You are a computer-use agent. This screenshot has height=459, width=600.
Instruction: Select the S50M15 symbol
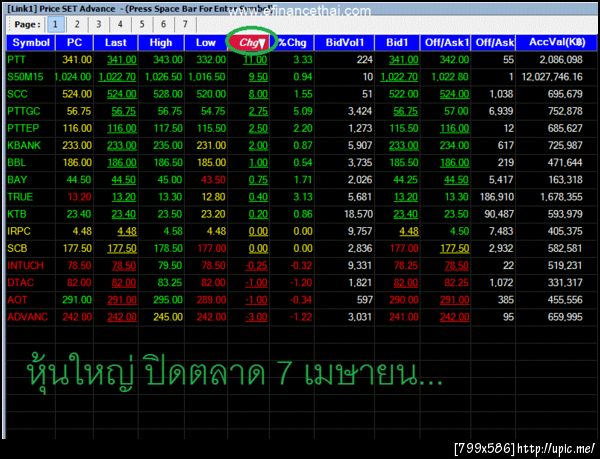coord(25,77)
